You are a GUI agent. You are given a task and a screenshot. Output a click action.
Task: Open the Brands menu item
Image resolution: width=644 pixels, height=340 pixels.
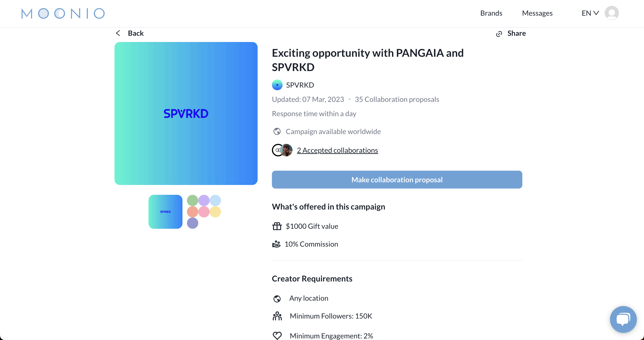(491, 13)
